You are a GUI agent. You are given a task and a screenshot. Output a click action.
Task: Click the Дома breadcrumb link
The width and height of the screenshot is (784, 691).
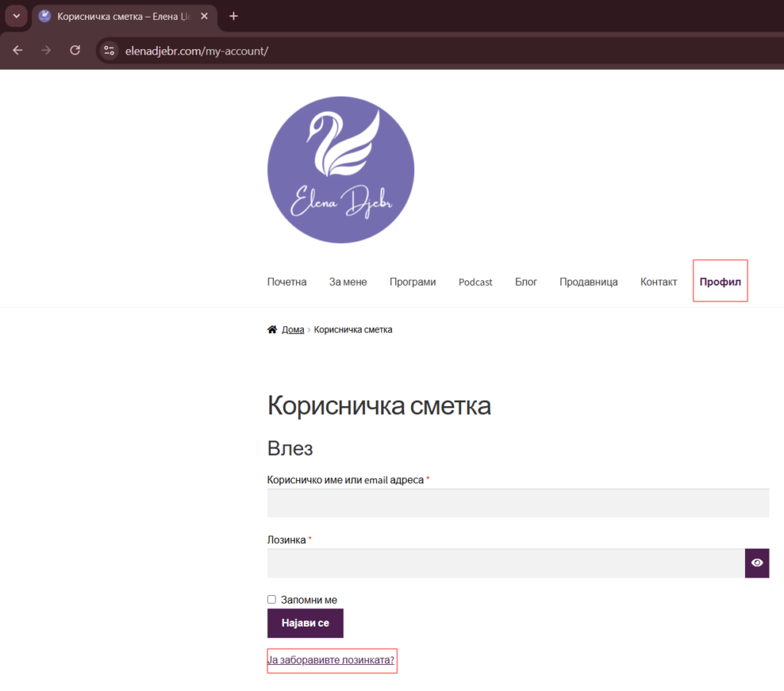tap(292, 329)
